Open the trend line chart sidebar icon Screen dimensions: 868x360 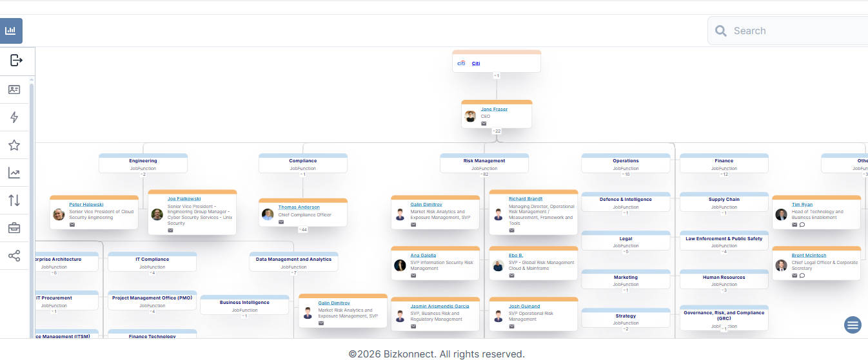point(14,173)
